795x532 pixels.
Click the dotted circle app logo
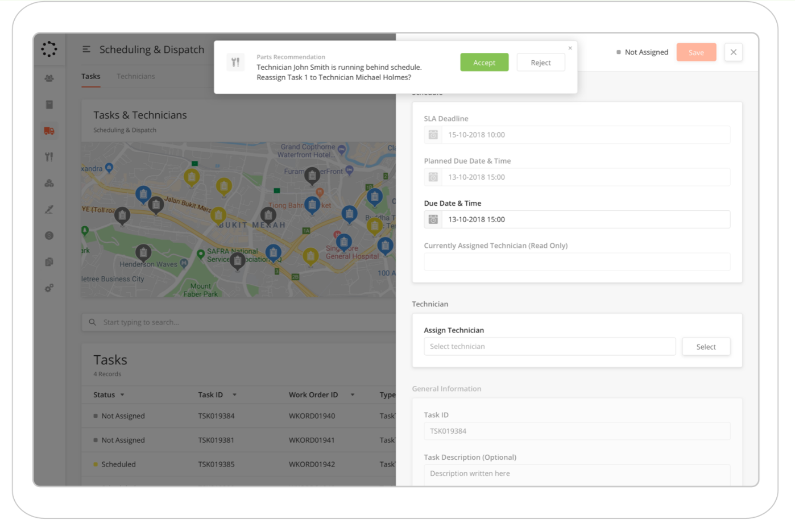pos(49,49)
